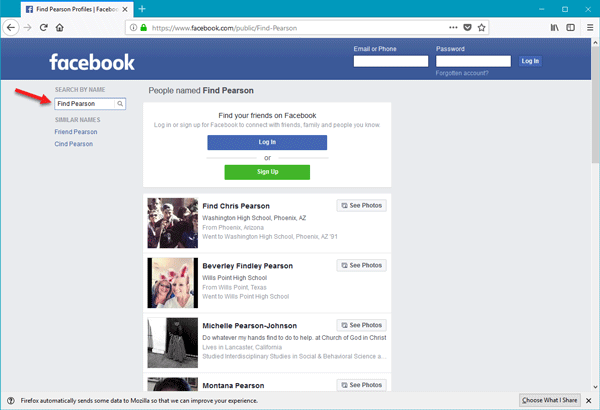The image size is (600, 410).
Task: Click the magnifier icon in name search
Action: (120, 103)
